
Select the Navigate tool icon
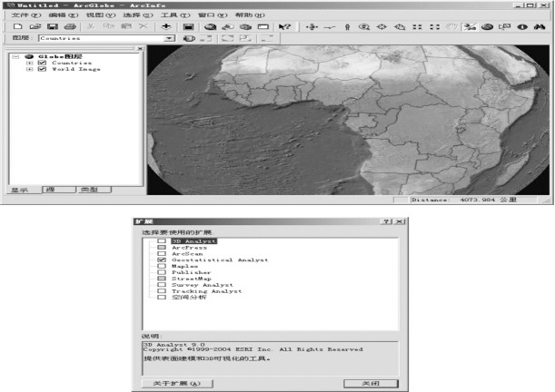(312, 27)
